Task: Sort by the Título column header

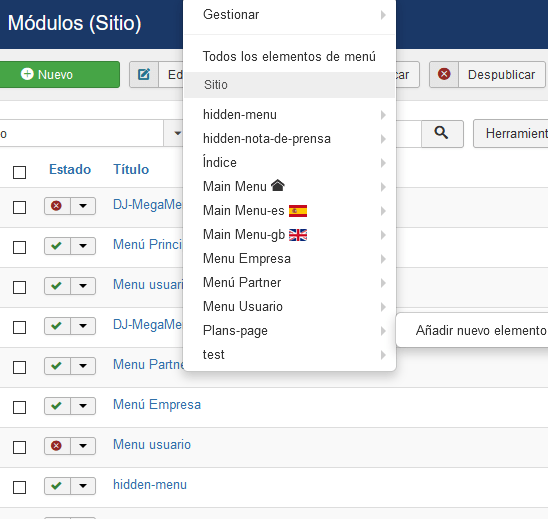Action: (131, 170)
